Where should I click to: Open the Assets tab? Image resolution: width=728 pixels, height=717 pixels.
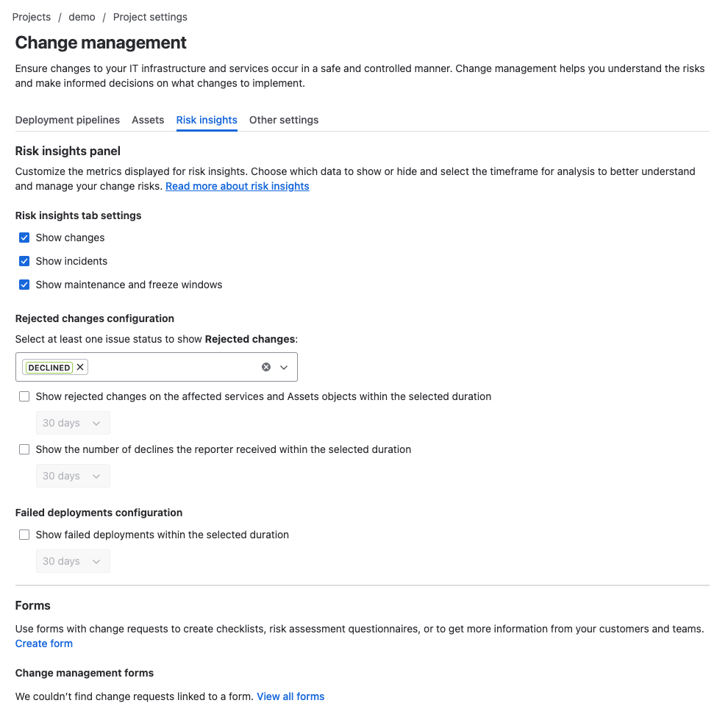coord(148,120)
